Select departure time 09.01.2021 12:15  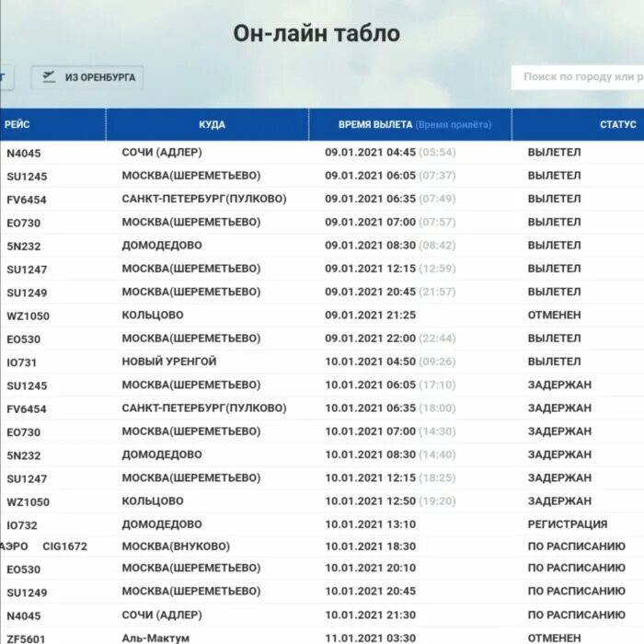coord(371,269)
